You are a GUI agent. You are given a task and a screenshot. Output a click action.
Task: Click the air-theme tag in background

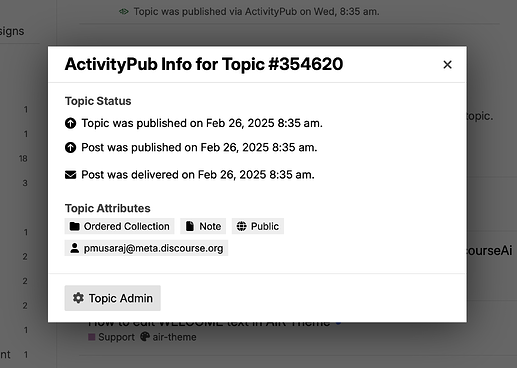[168, 337]
